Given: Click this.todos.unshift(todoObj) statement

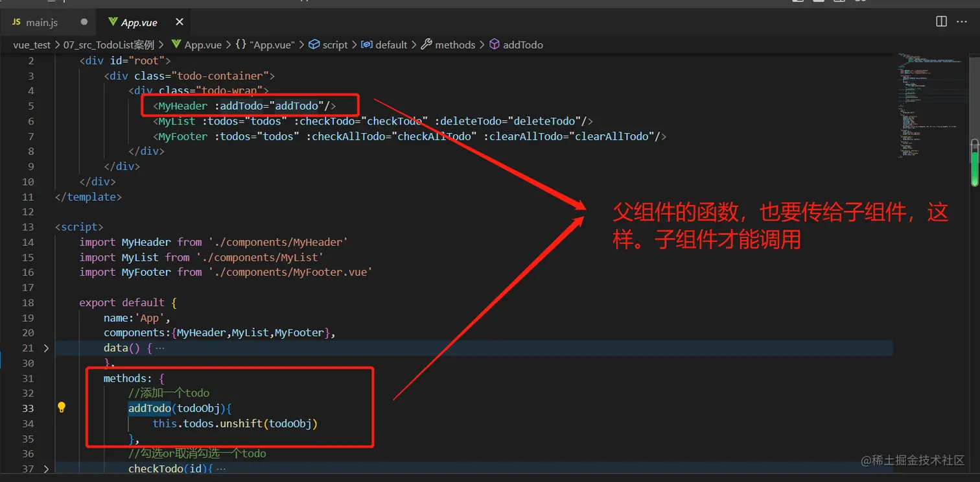Looking at the screenshot, I should point(235,423).
